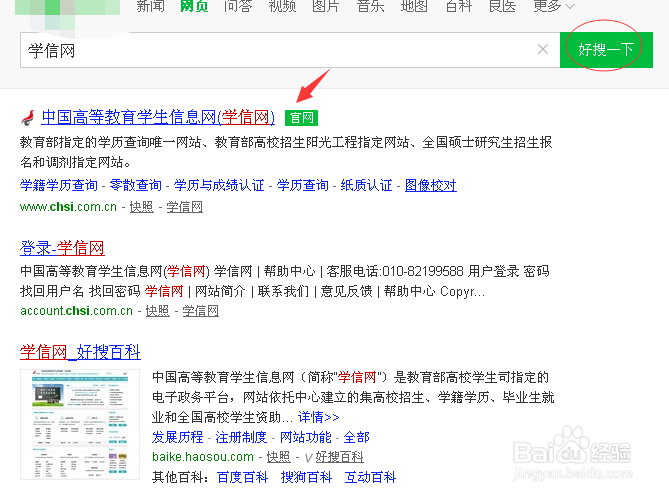This screenshot has width=669, height=497.
Task: Open the 纸质认证 sublink
Action: [366, 185]
